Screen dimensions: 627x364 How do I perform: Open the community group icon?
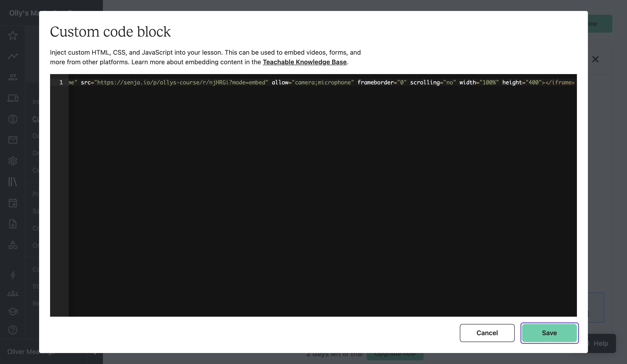point(13,294)
